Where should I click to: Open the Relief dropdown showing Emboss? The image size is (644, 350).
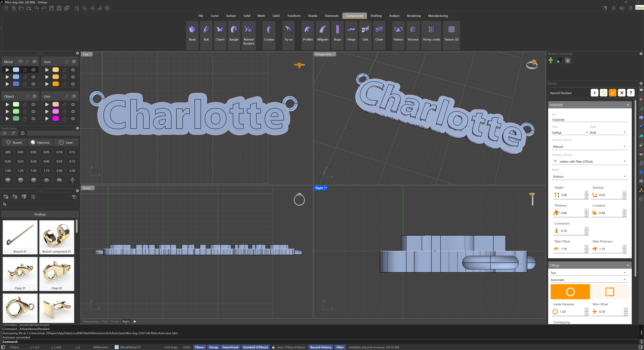(x=589, y=177)
